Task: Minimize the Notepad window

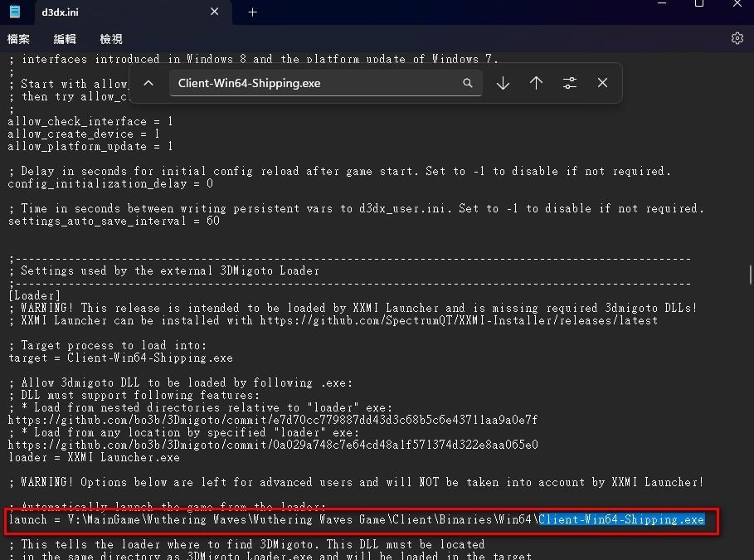Action: [660, 5]
